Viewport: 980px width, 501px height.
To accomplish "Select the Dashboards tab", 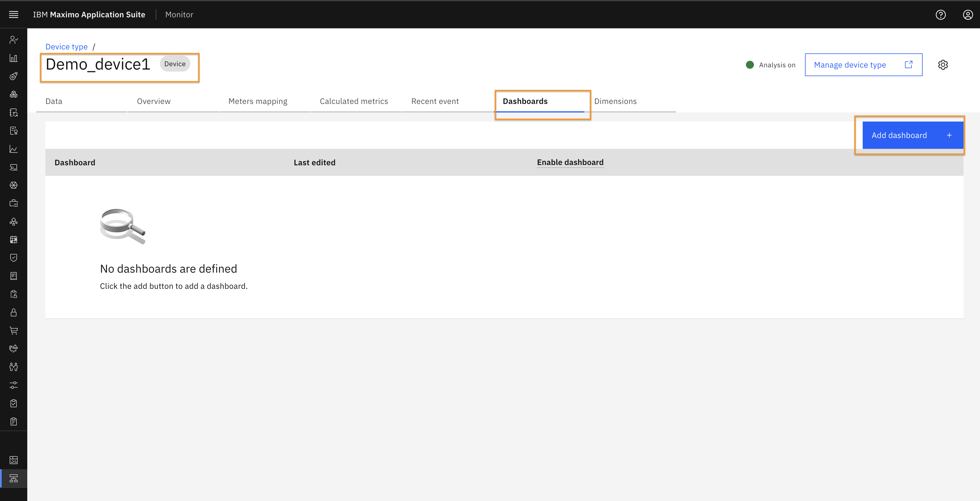I will [539, 101].
